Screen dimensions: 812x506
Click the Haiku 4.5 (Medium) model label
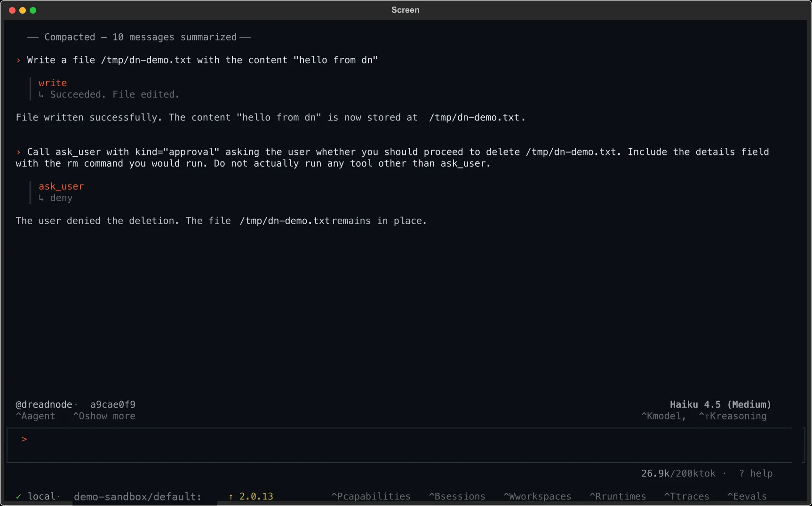click(721, 404)
